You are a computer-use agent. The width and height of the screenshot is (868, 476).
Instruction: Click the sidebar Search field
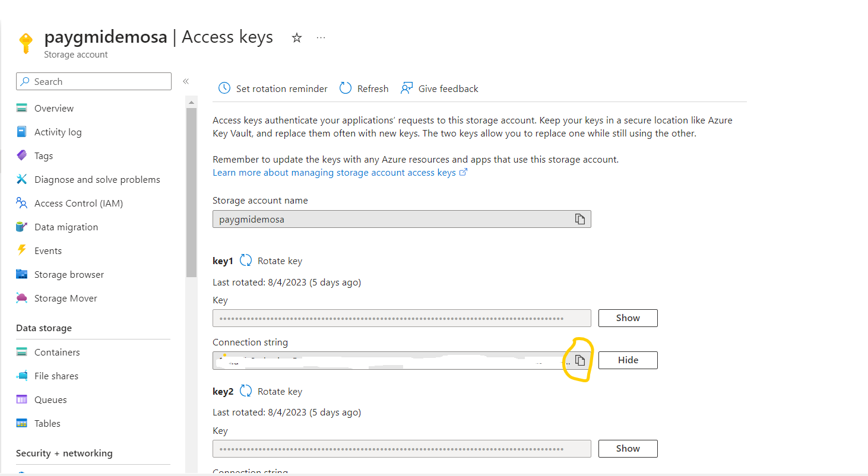click(x=95, y=81)
